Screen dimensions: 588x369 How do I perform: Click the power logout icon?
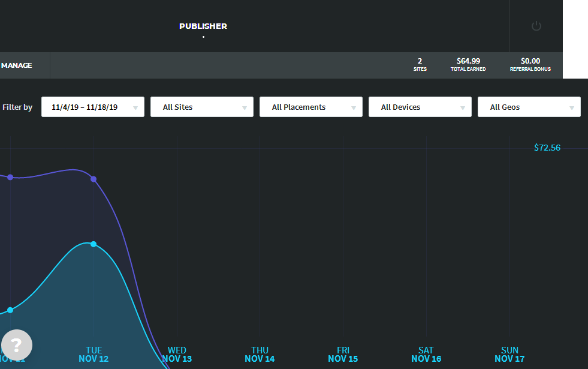(x=536, y=26)
